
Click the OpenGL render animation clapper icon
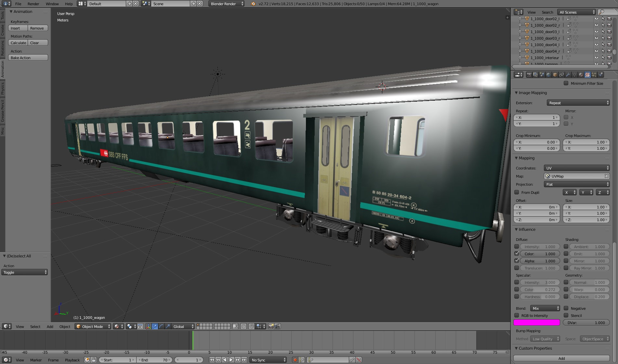(x=277, y=326)
